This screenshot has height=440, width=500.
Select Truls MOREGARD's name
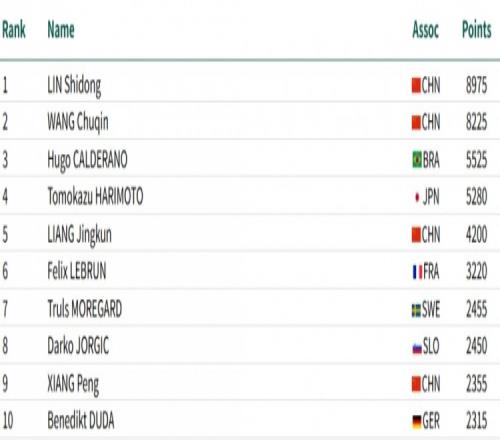coord(85,309)
